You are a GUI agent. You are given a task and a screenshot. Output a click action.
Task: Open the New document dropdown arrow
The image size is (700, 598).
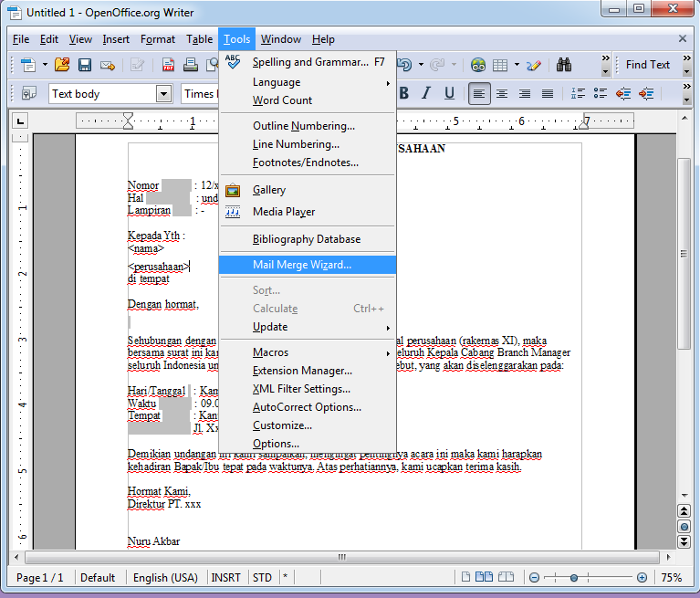(x=45, y=65)
